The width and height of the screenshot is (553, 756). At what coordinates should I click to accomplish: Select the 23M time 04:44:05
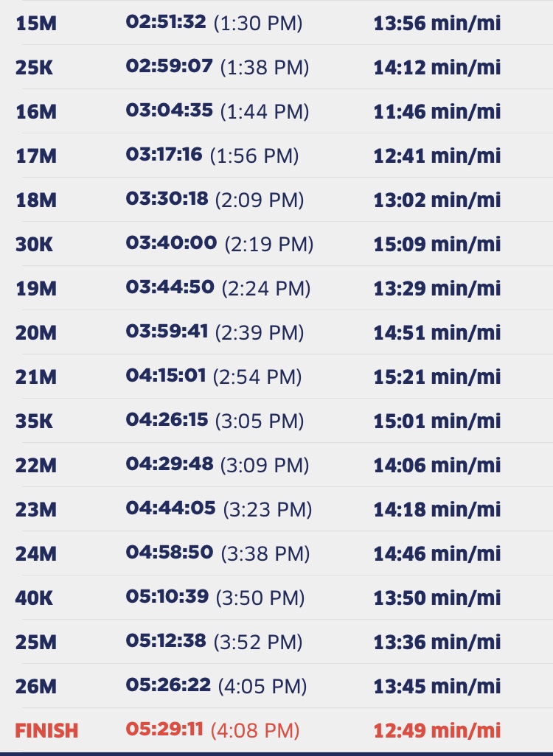(170, 508)
